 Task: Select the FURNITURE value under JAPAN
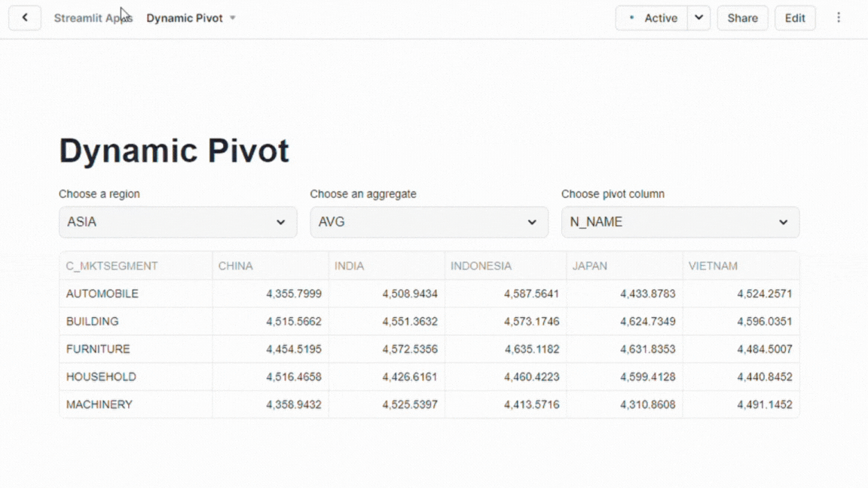[x=647, y=349]
